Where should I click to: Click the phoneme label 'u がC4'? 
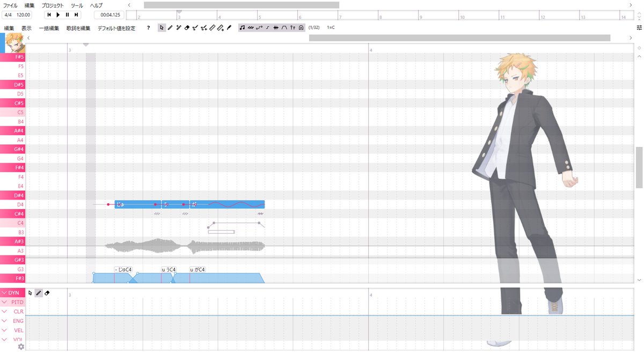tap(197, 269)
